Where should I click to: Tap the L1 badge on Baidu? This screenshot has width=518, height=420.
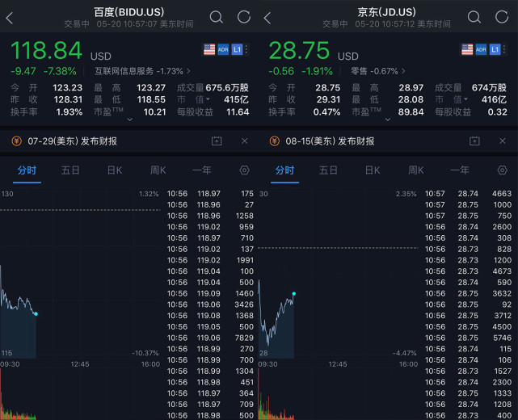237,49
